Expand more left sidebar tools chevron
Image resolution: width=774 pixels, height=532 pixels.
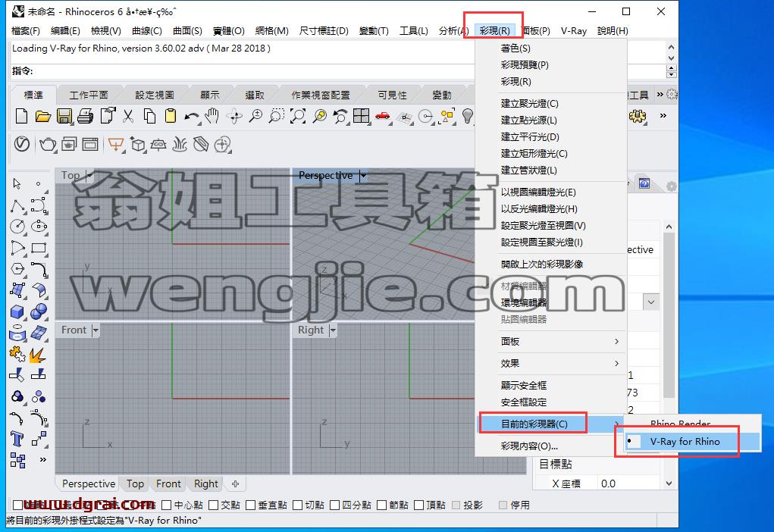[x=43, y=460]
